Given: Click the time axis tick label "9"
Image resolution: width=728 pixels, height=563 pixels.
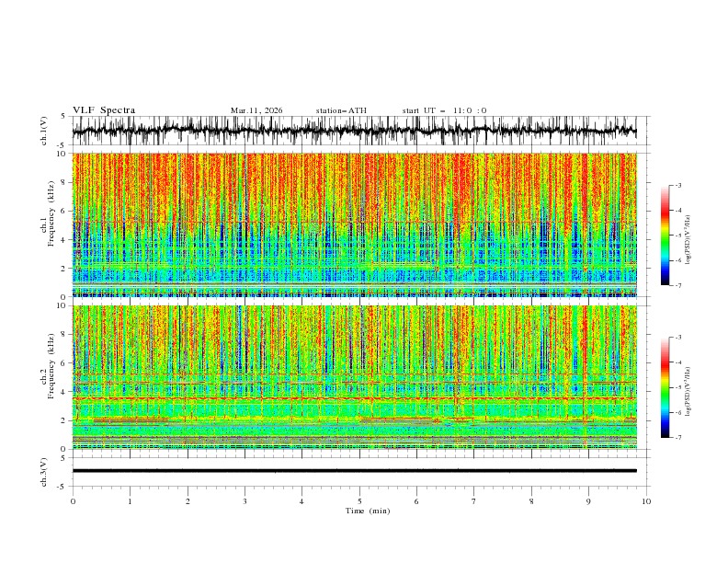Looking at the screenshot, I should click(x=588, y=501).
